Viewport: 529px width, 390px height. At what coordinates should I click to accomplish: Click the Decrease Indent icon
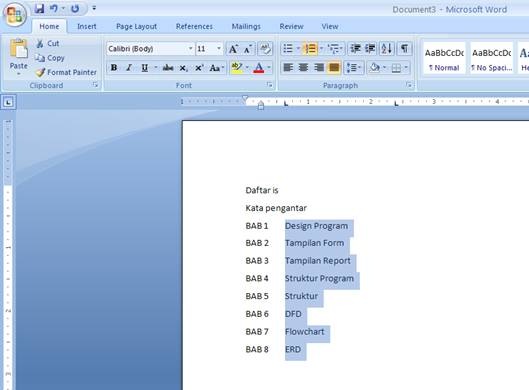tap(355, 49)
